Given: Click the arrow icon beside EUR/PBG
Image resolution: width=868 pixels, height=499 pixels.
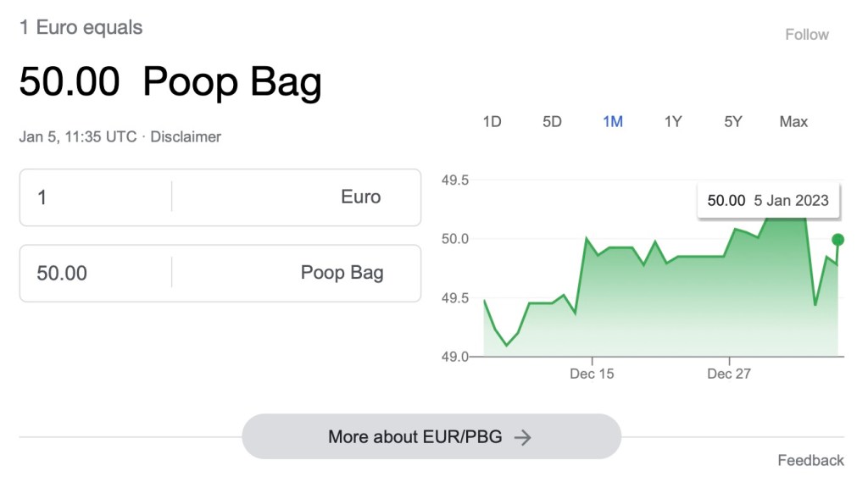Looking at the screenshot, I should click(523, 437).
